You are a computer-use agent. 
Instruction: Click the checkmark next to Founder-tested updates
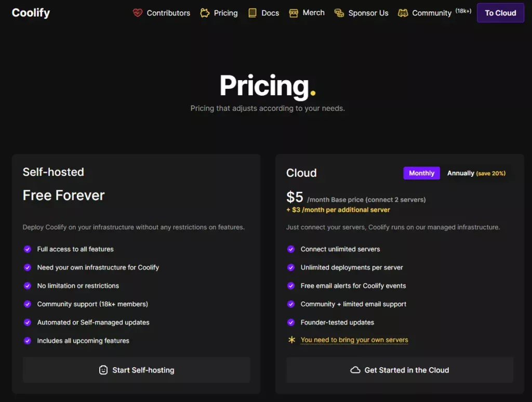point(291,322)
